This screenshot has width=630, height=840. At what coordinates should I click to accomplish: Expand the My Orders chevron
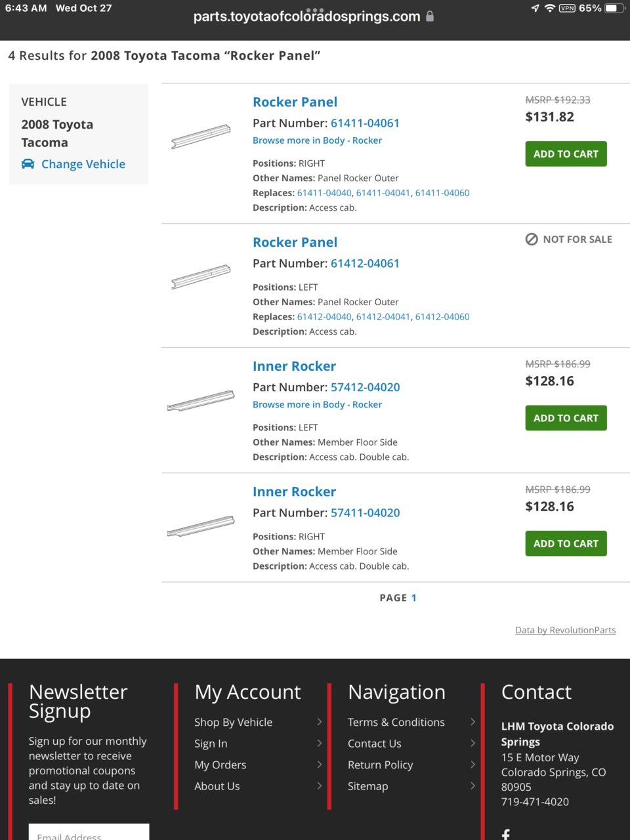[x=320, y=765]
